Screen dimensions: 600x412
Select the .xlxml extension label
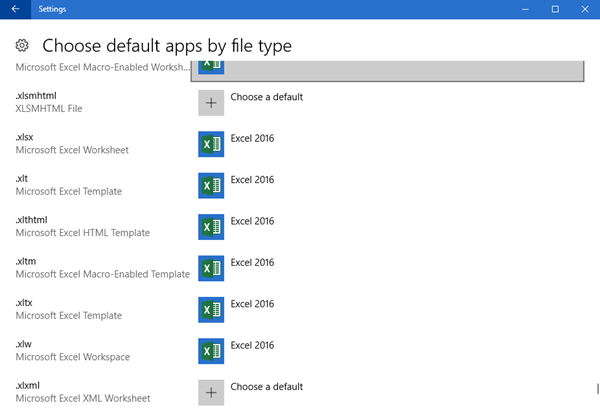click(28, 385)
